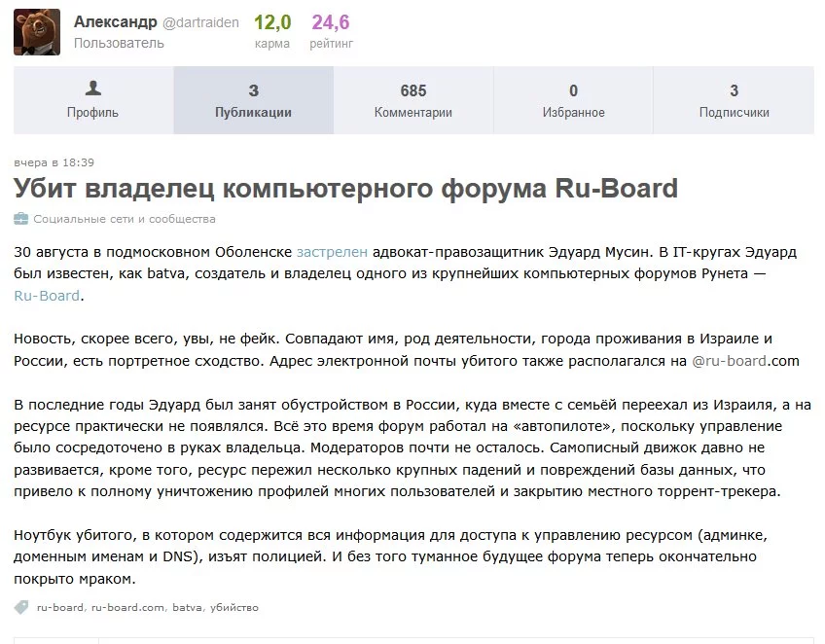Click the карма label

click(272, 44)
